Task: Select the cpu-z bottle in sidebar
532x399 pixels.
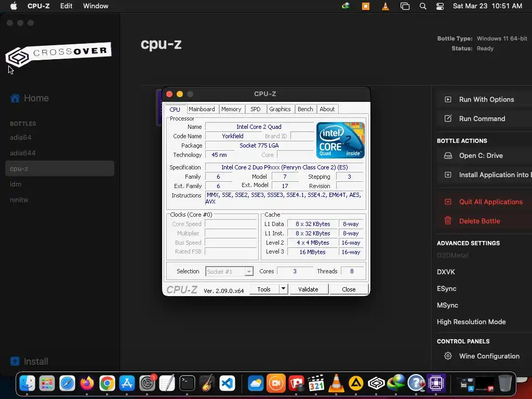Action: (60, 169)
